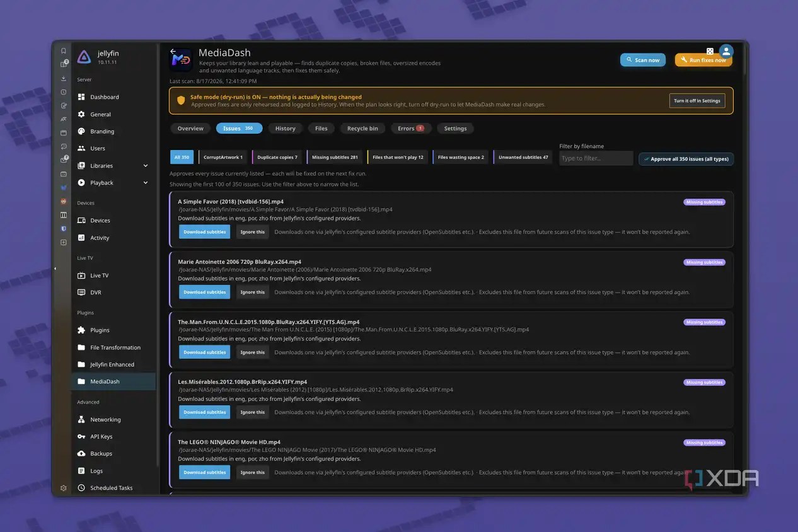This screenshot has width=798, height=532.
Task: Switch to MediaDash Settings tab
Action: [455, 129]
